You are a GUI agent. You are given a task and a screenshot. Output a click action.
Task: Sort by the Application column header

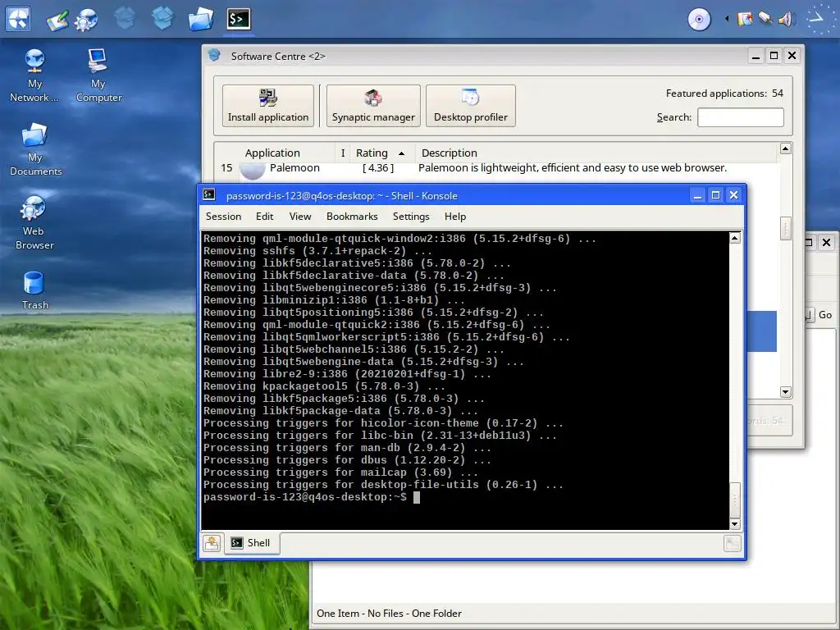(274, 153)
